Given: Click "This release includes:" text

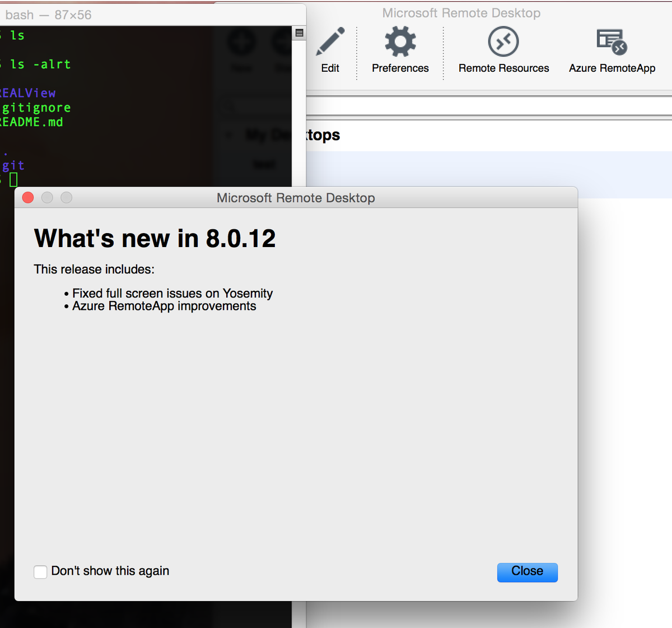Looking at the screenshot, I should click(94, 269).
